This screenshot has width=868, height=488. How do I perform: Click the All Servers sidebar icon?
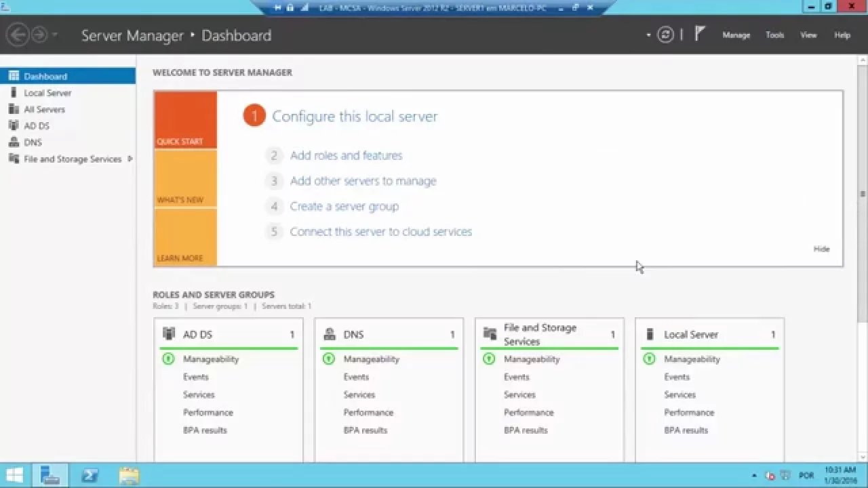coord(14,108)
